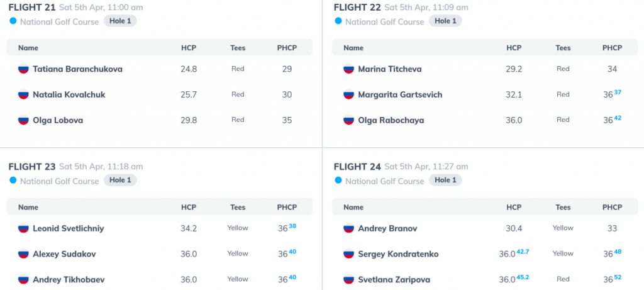Viewport: 644px width, 290px height.
Task: Click Sergey Kondratenko's flag icon
Action: pyautogui.click(x=348, y=254)
